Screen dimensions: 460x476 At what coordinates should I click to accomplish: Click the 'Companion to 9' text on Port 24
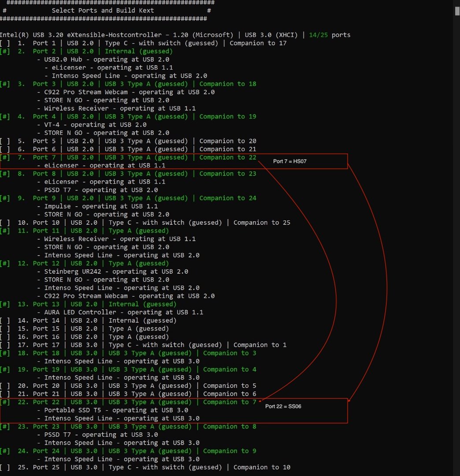pos(230,451)
